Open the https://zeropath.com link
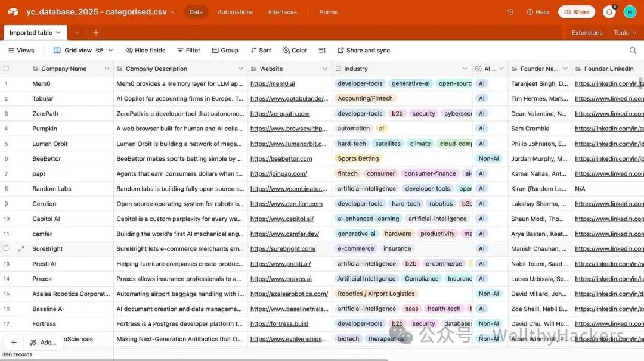Viewport: 644px width, 361px height. (280, 114)
